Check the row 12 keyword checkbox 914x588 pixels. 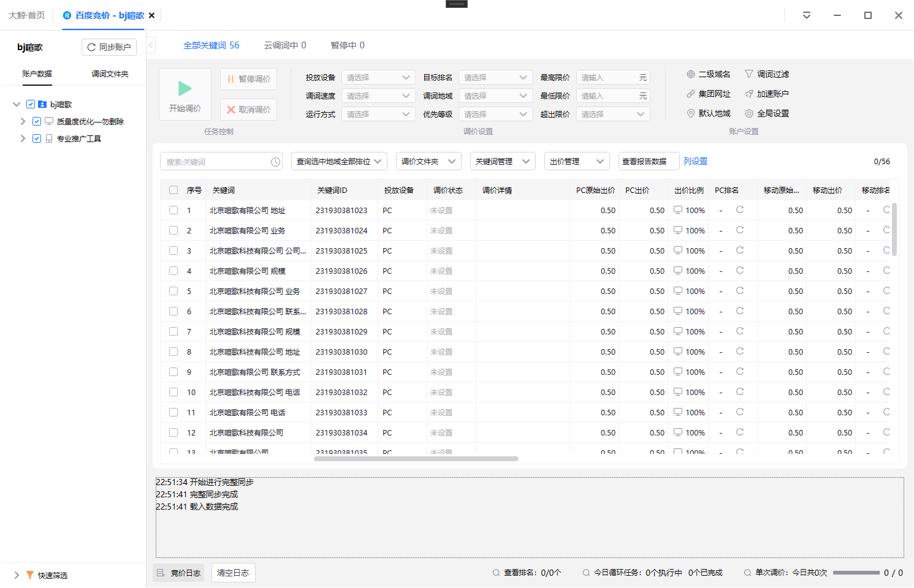pos(173,432)
